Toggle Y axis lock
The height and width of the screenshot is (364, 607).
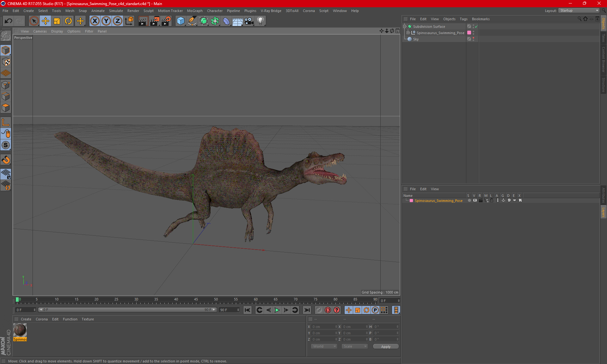[106, 21]
